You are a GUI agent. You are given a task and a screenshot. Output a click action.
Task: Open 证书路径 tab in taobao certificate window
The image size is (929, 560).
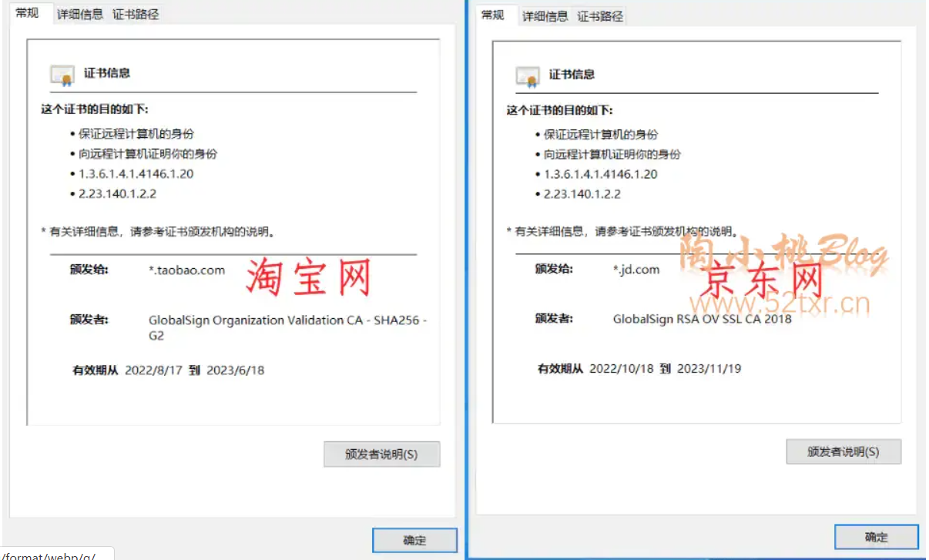pyautogui.click(x=136, y=14)
